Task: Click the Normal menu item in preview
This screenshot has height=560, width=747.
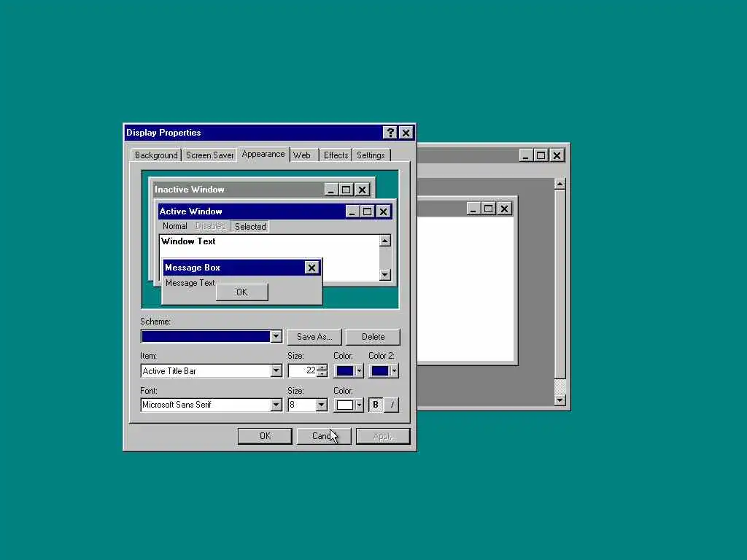Action: pos(175,226)
